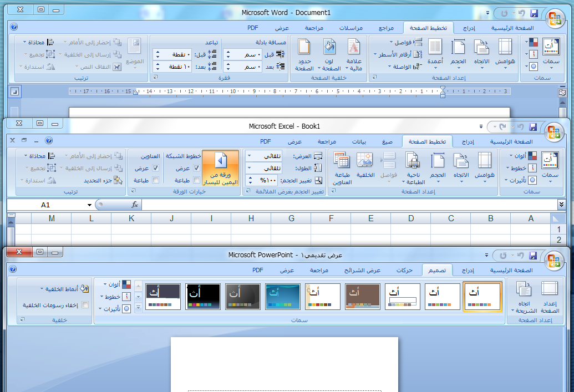Open Excel's Size (الحجم) button
The width and height of the screenshot is (574, 392).
(x=438, y=167)
